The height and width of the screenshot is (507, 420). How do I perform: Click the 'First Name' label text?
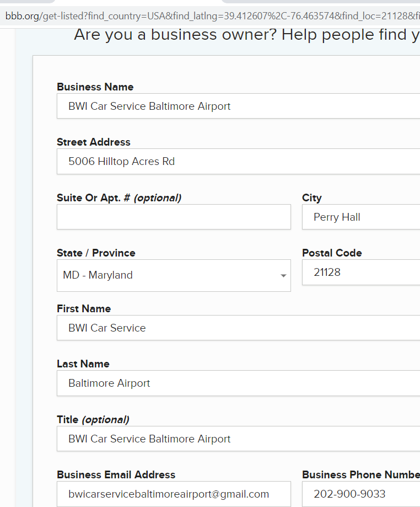84,308
